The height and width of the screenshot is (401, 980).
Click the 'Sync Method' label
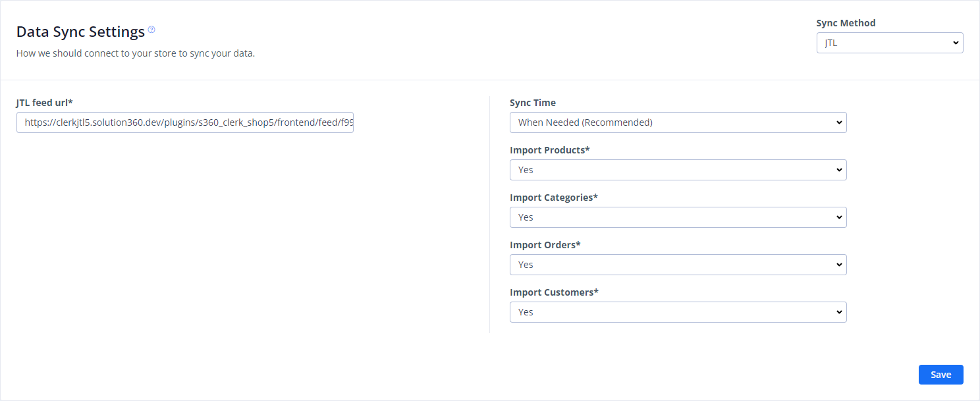(x=846, y=23)
